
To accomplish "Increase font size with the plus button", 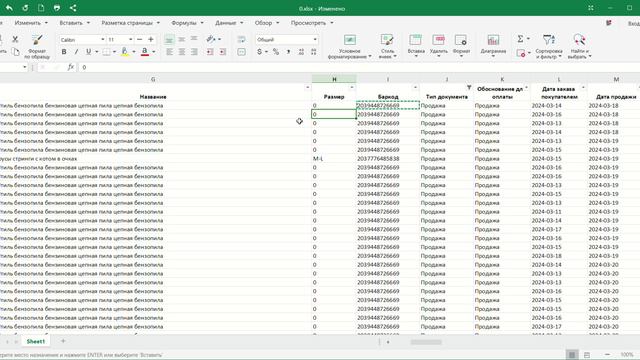I will pyautogui.click(x=151, y=39).
